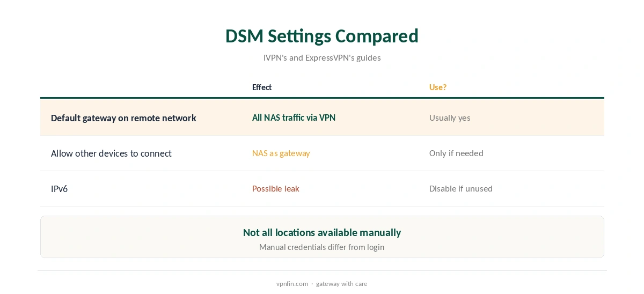Click the subtitle 'IVPN's and ExpressVPN's guides'

pos(322,57)
